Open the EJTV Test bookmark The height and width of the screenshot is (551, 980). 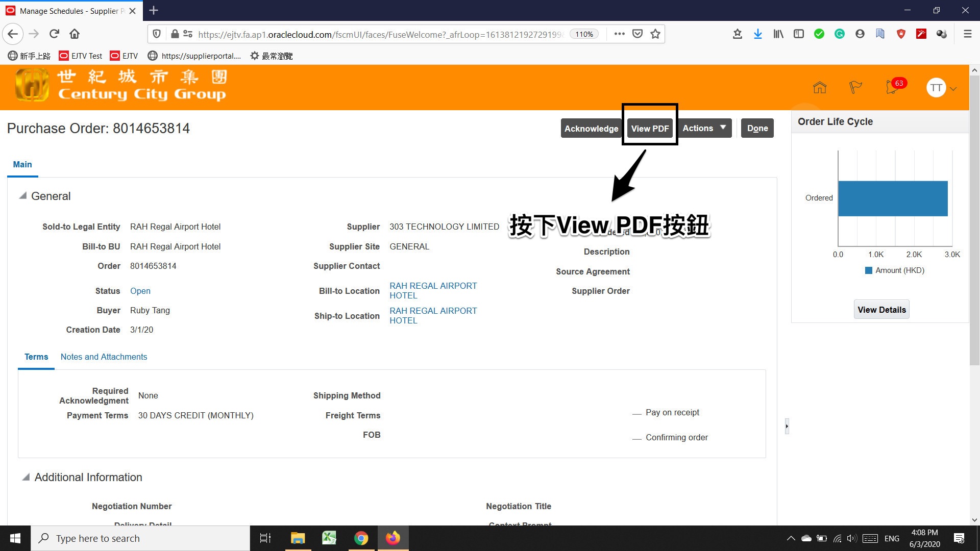pyautogui.click(x=81, y=56)
